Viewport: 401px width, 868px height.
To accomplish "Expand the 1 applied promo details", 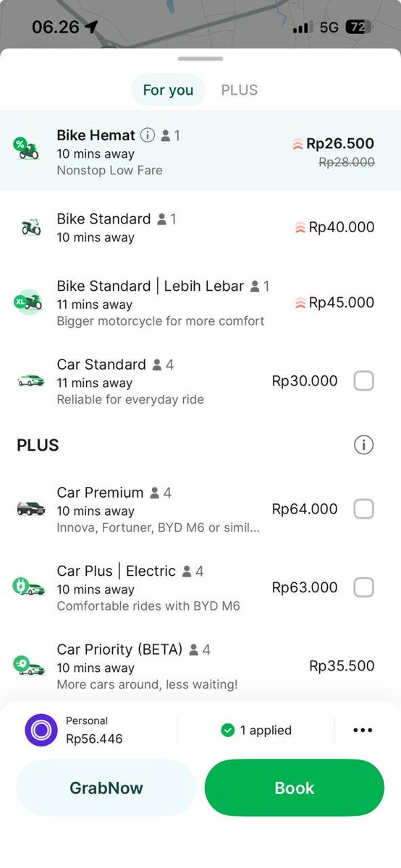I will click(x=256, y=731).
